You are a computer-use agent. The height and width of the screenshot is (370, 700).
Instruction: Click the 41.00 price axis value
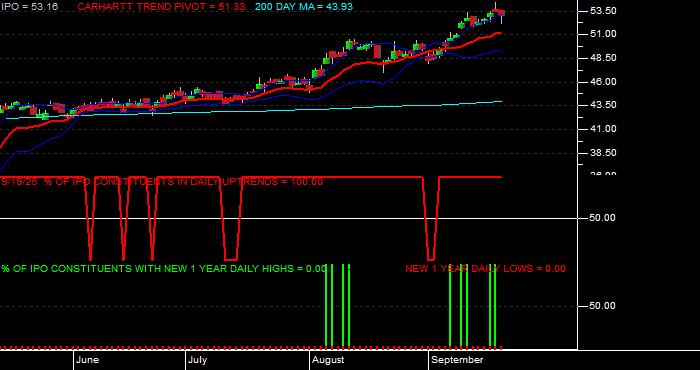pos(603,129)
